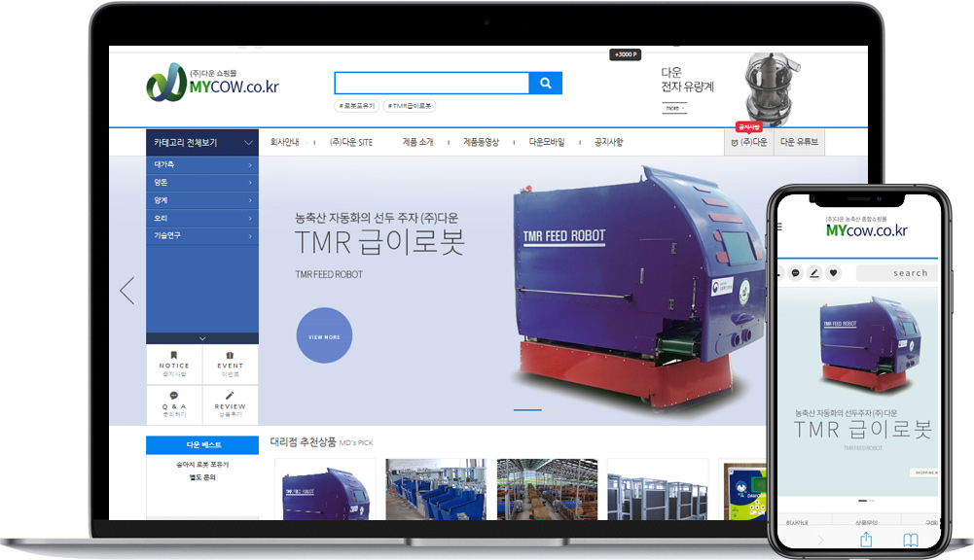Screen dimensions: 974x560
Task: Click the 송아지 로봇 포유기 link
Action: coord(202,465)
